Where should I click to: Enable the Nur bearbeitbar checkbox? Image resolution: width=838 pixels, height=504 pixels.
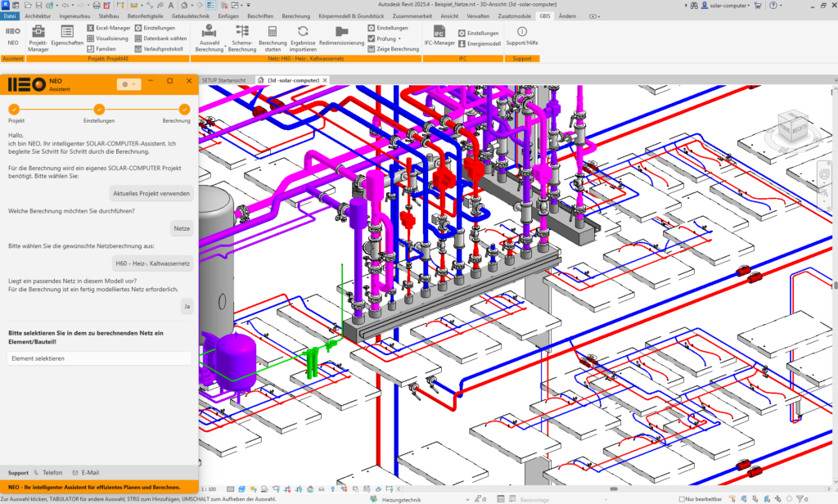tap(682, 499)
